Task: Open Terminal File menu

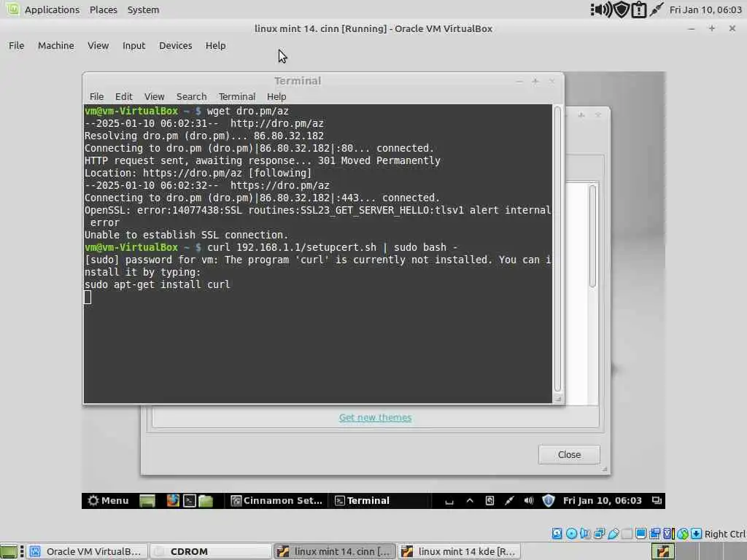Action: coord(96,97)
